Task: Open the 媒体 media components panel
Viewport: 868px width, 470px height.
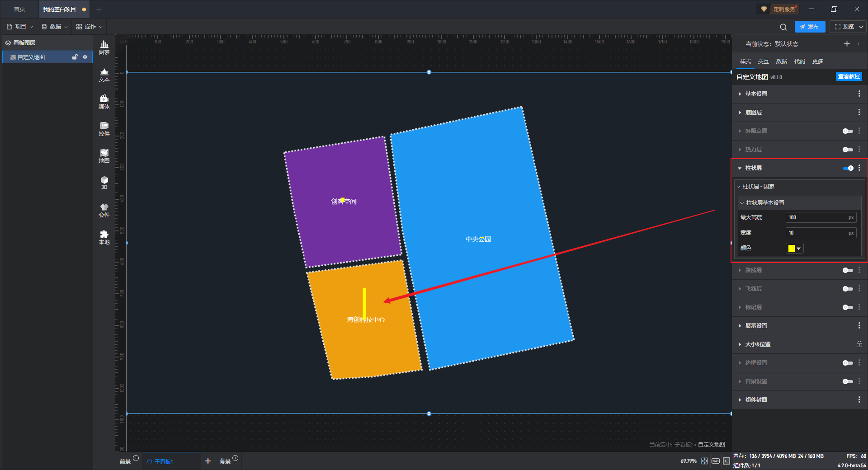Action: (104, 102)
